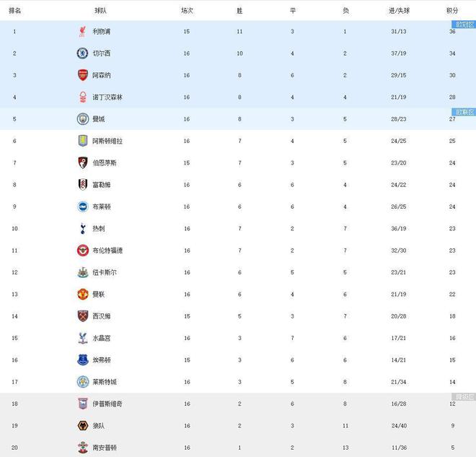This screenshot has height=457, width=476.
Task: Click the Liverpool club crest icon
Action: [82, 31]
